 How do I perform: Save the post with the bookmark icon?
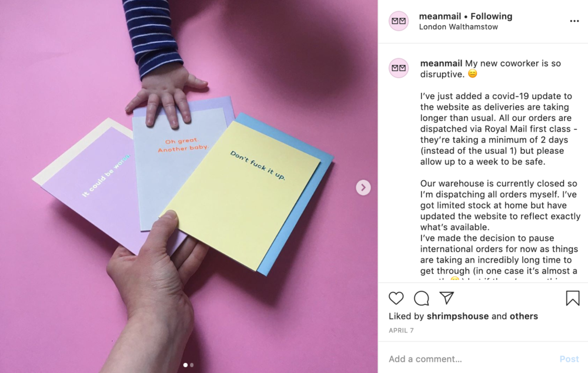(x=573, y=298)
